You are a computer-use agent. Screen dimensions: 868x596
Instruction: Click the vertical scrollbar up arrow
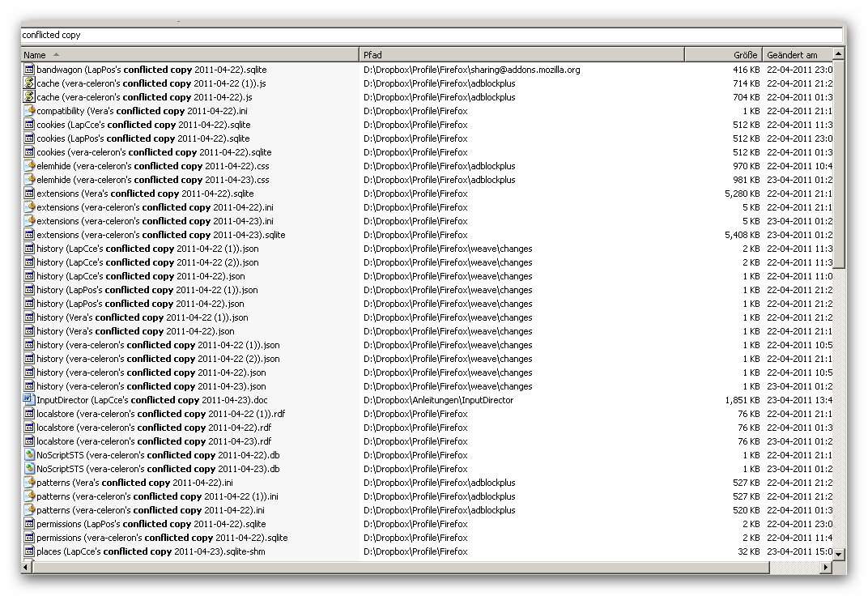click(x=838, y=53)
